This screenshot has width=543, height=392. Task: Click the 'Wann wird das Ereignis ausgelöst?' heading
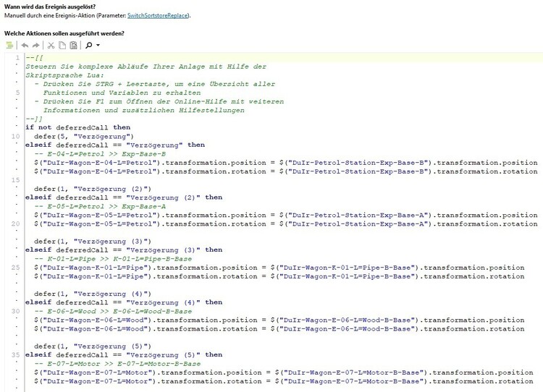click(50, 7)
